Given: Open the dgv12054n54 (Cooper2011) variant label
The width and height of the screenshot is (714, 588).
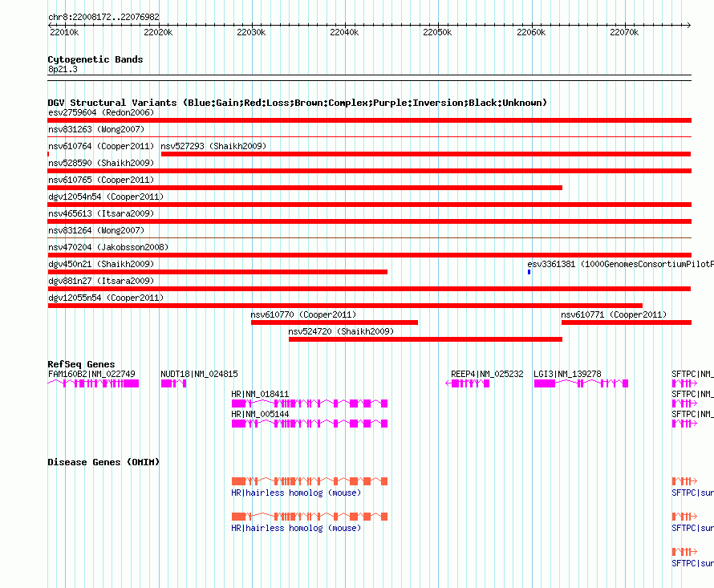Looking at the screenshot, I should [x=106, y=197].
